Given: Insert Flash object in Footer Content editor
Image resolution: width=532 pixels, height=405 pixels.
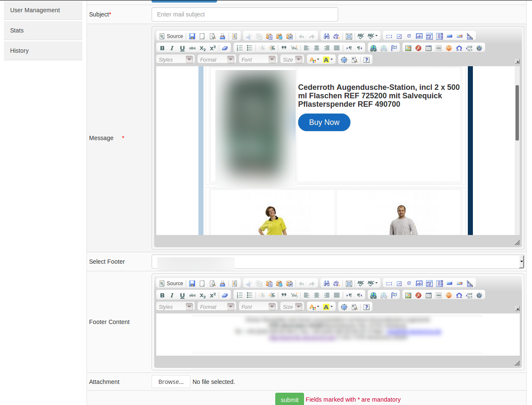Looking at the screenshot, I should (x=418, y=295).
